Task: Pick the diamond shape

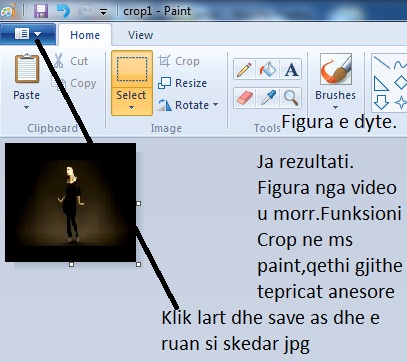Action: (x=401, y=82)
